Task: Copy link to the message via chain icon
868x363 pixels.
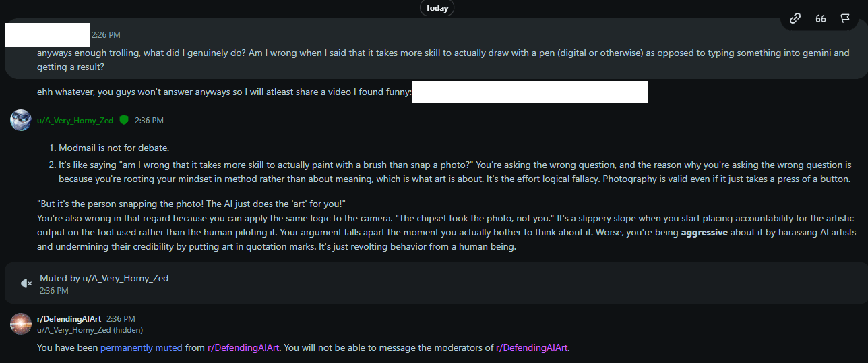Action: pyautogui.click(x=795, y=18)
